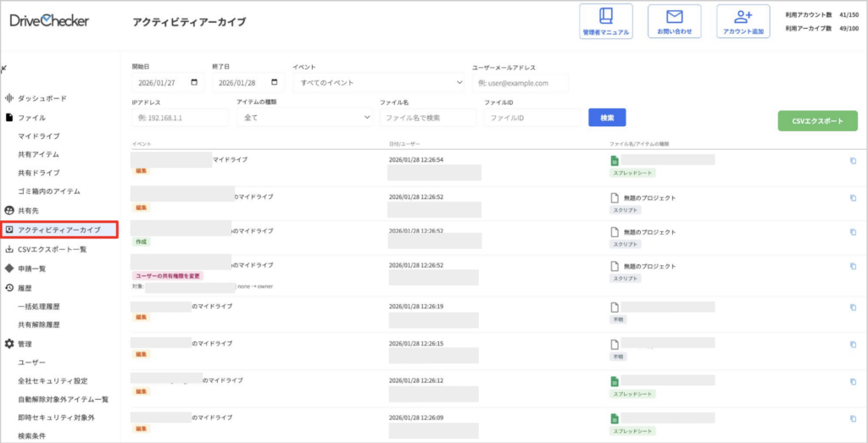The height and width of the screenshot is (443, 868).
Task: Open ゴミ箱内のアイテム in the sidebar
Action: (x=49, y=191)
